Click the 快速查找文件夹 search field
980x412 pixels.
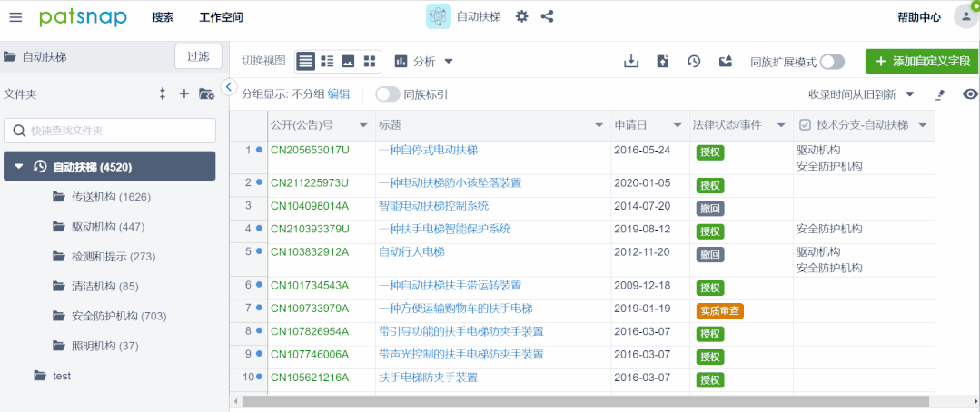110,131
